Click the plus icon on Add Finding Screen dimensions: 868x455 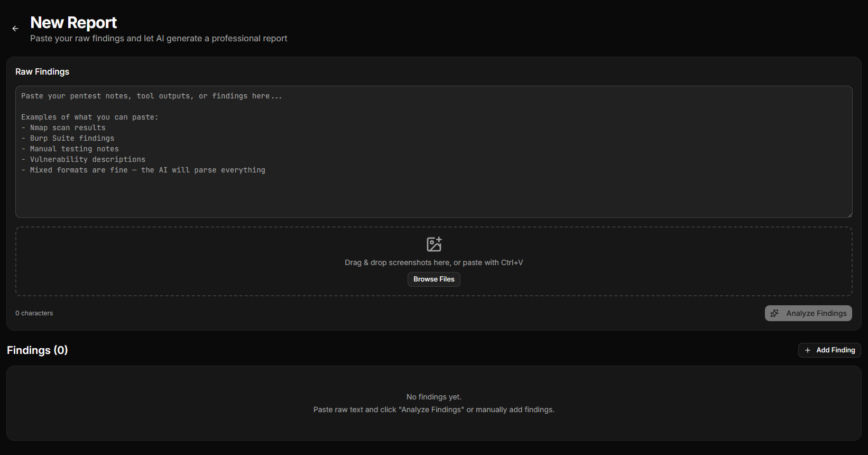807,350
